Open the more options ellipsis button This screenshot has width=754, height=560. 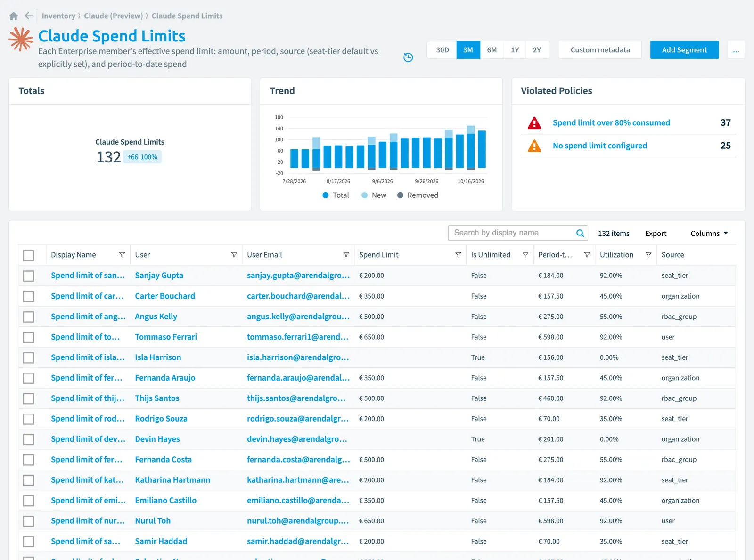[736, 50]
